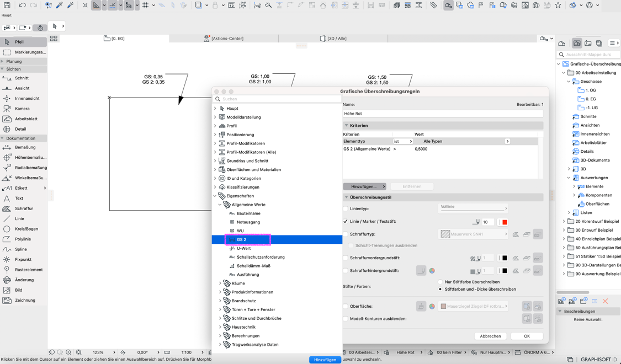Select the Markierungsrahmen marquee tool

(23, 52)
